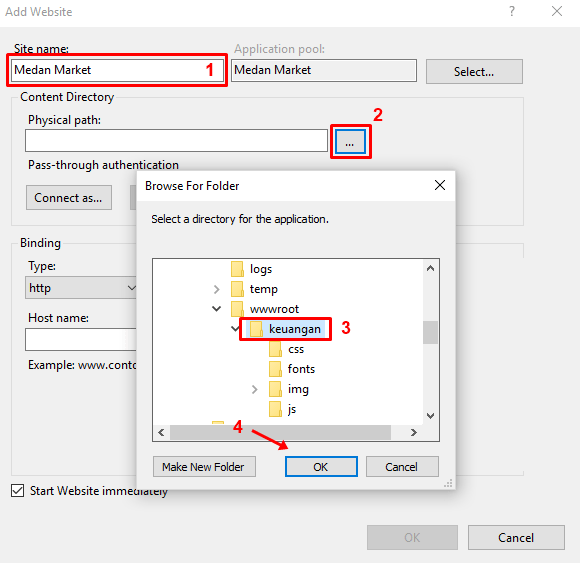Image resolution: width=580 pixels, height=563 pixels.
Task: Confirm folder selection with OK
Action: pyautogui.click(x=321, y=467)
